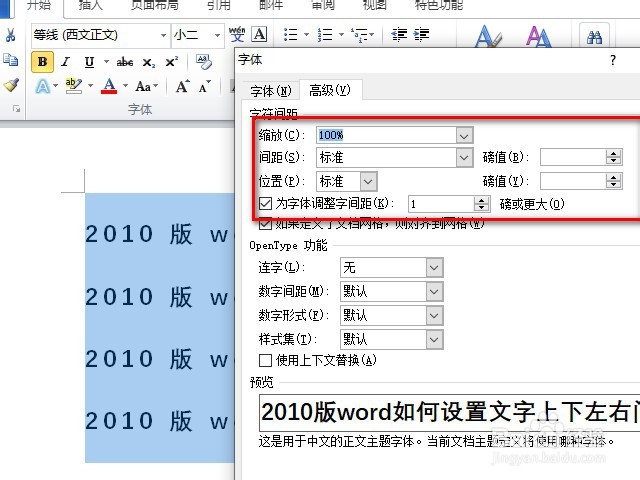Click the 位置 磅值(Y) stepper

click(613, 181)
